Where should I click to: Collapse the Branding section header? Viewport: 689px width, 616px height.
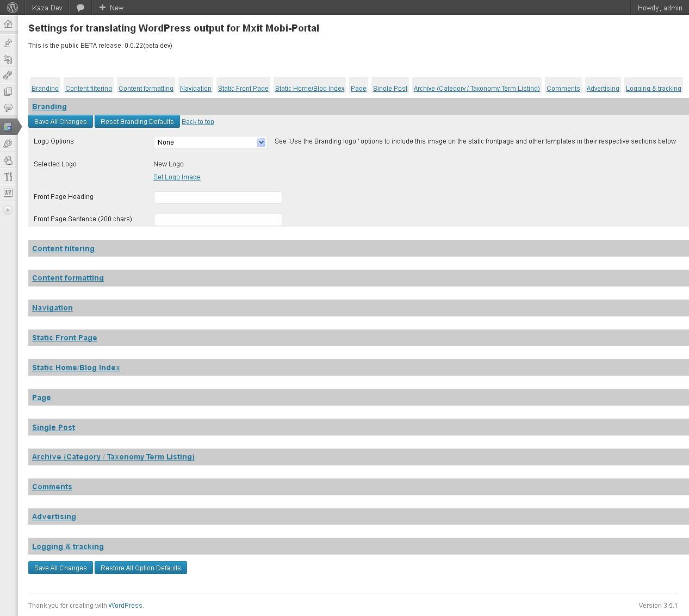click(x=49, y=107)
